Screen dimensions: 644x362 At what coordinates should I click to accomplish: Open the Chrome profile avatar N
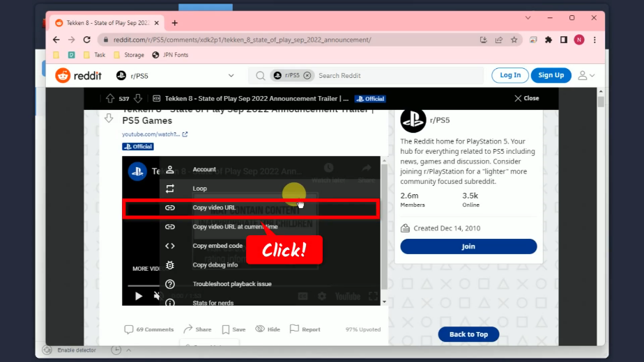(x=579, y=40)
